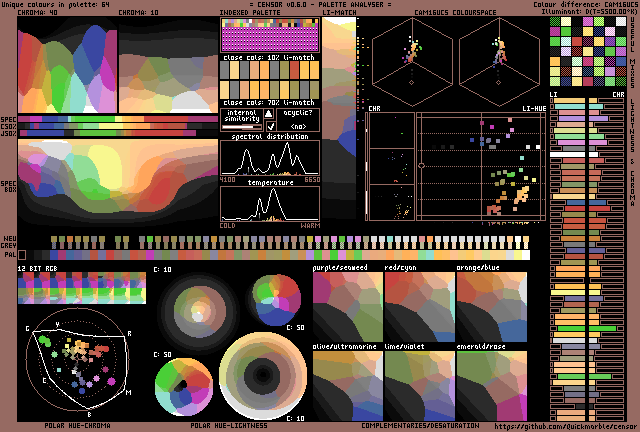The height and width of the screenshot is (432, 640).
Task: Click the POLAR HUE-CHROMA footer label
Action: tap(77, 426)
